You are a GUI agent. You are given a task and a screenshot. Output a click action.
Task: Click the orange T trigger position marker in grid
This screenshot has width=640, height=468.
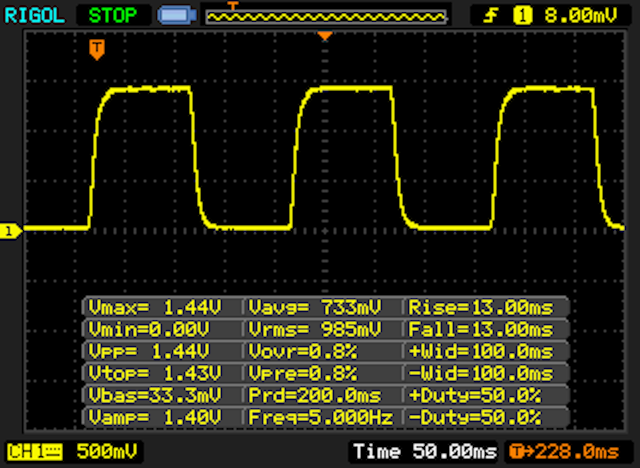pos(97,49)
